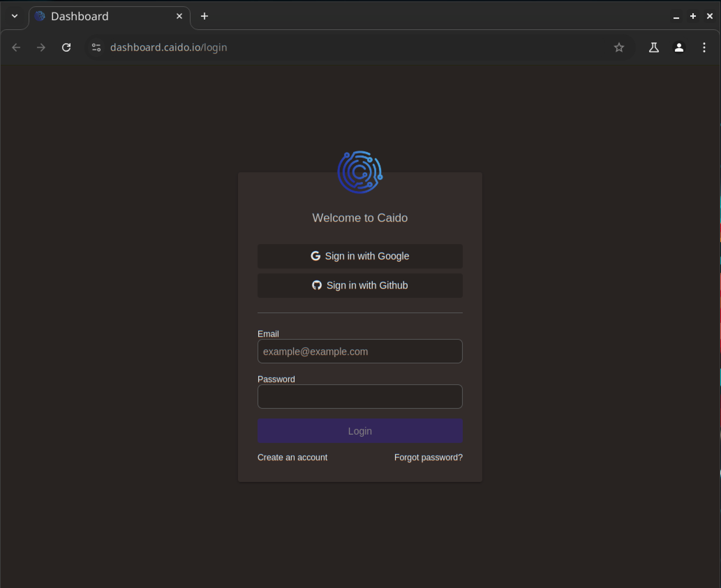Open Chrome three-dot menu

[704, 47]
